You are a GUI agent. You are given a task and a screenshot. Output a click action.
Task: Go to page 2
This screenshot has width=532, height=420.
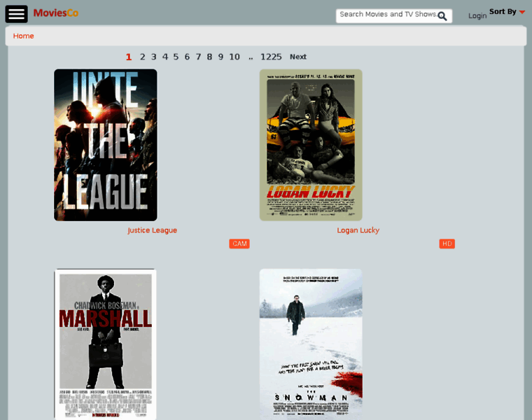(143, 57)
